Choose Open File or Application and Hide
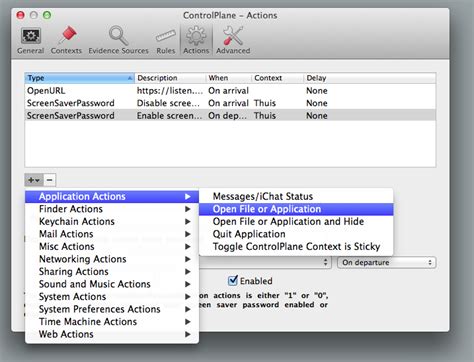 pos(296,221)
